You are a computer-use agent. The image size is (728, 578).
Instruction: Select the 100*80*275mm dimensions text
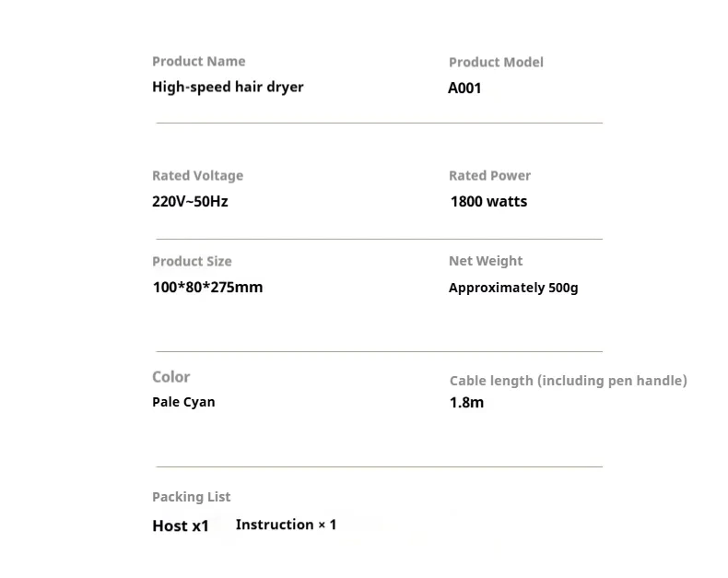[x=207, y=287]
